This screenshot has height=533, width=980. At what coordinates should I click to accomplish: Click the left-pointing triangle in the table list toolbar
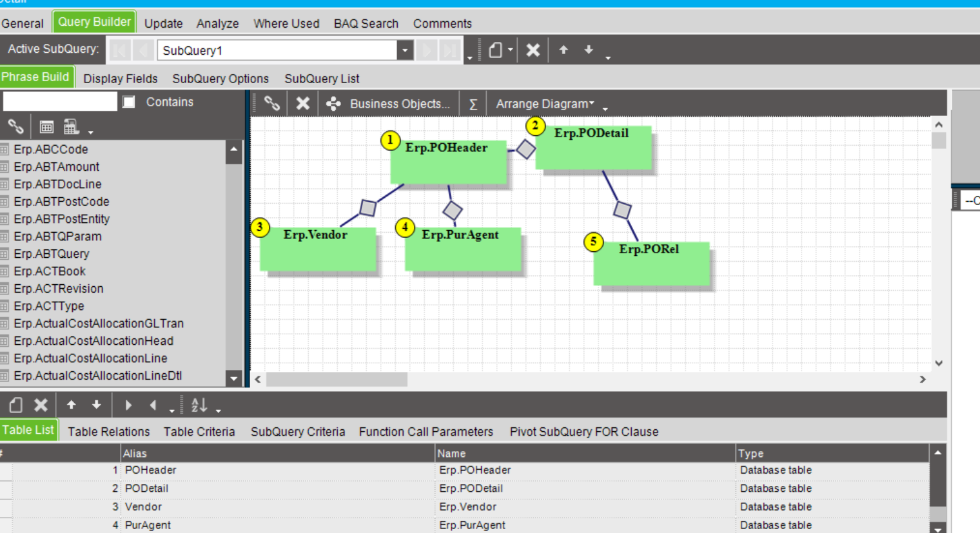(153, 405)
